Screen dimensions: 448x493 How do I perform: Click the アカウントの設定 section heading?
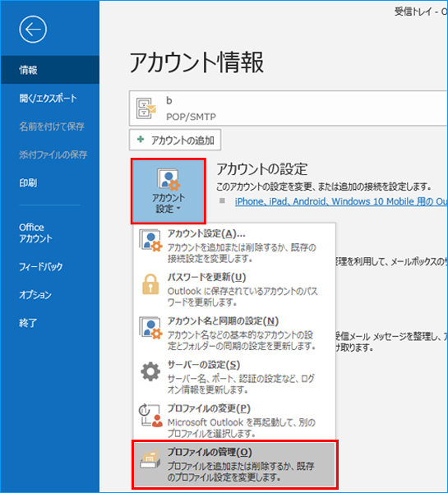261,169
